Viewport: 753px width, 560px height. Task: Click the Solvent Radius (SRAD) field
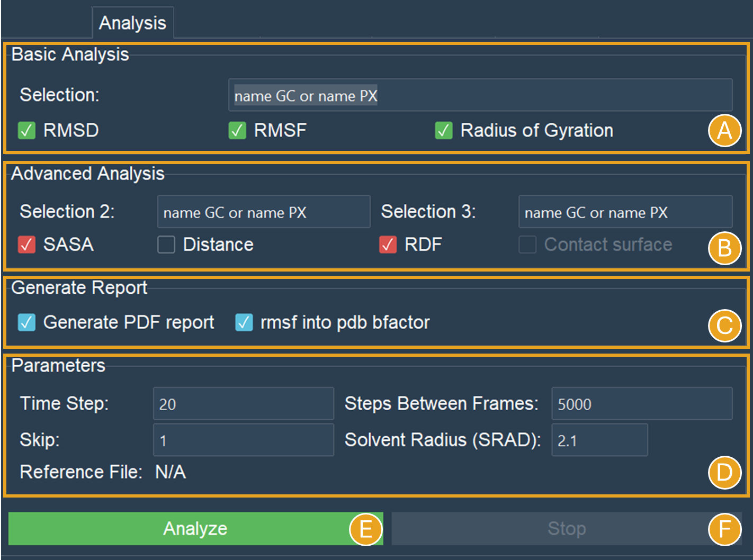599,440
